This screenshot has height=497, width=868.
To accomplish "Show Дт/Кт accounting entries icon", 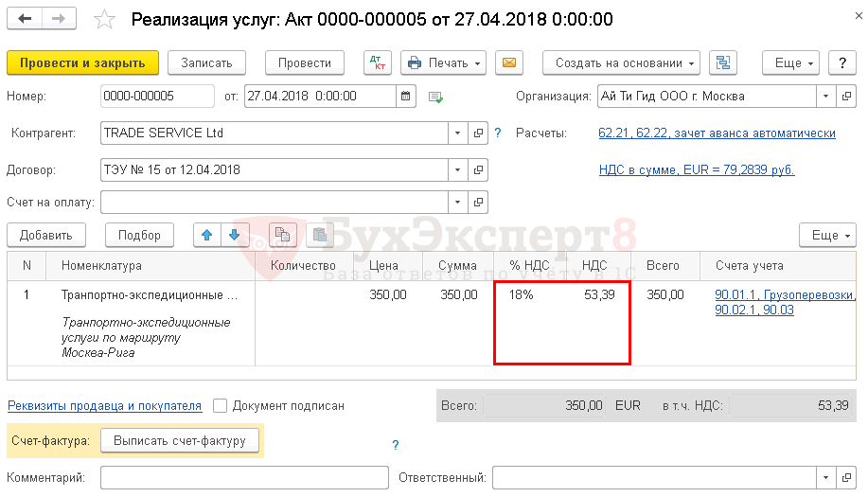I will click(x=378, y=63).
